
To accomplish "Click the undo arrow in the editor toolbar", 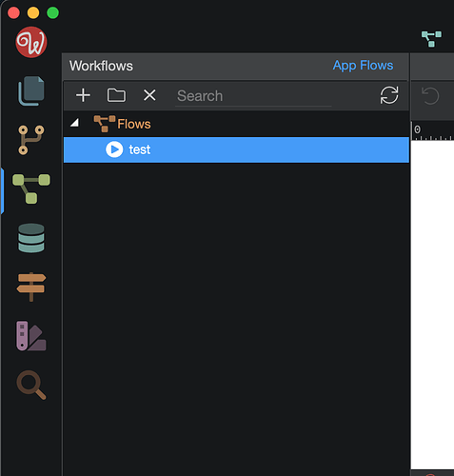I will [430, 95].
